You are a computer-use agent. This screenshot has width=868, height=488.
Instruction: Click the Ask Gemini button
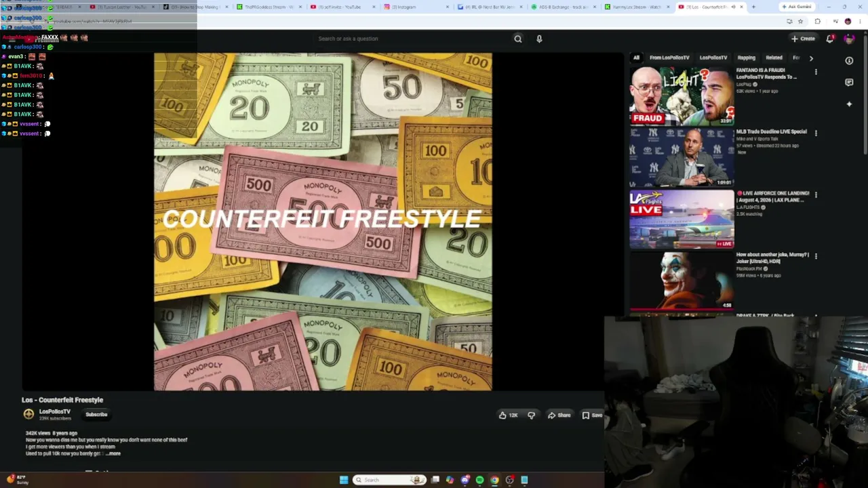pyautogui.click(x=796, y=7)
